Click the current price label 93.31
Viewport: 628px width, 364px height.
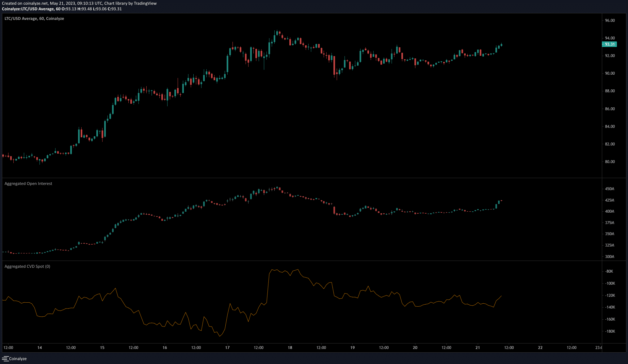coord(609,44)
